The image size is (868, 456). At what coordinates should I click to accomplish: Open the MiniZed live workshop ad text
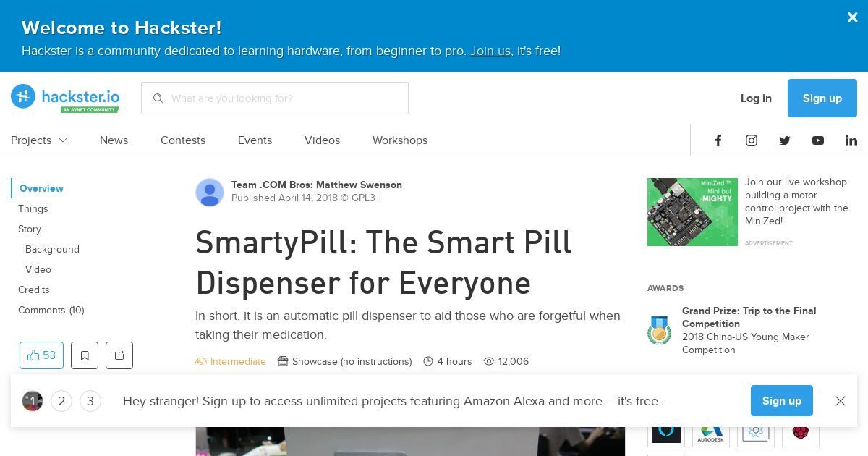796,201
